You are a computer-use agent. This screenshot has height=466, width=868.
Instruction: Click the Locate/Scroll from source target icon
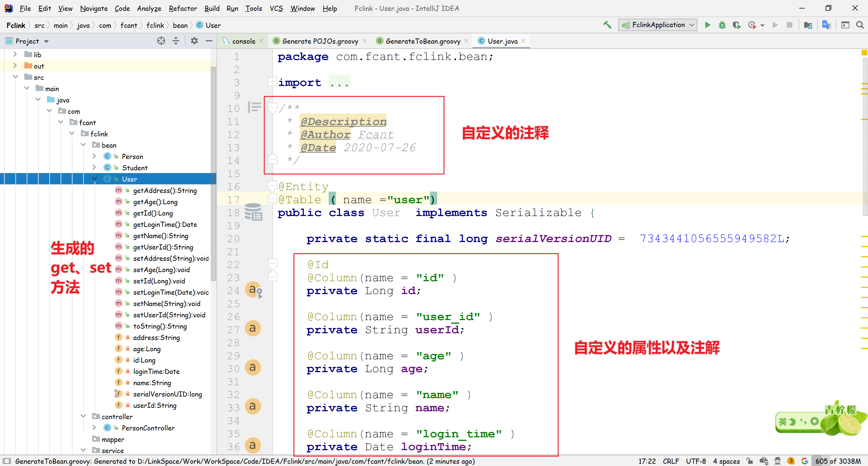tap(161, 41)
